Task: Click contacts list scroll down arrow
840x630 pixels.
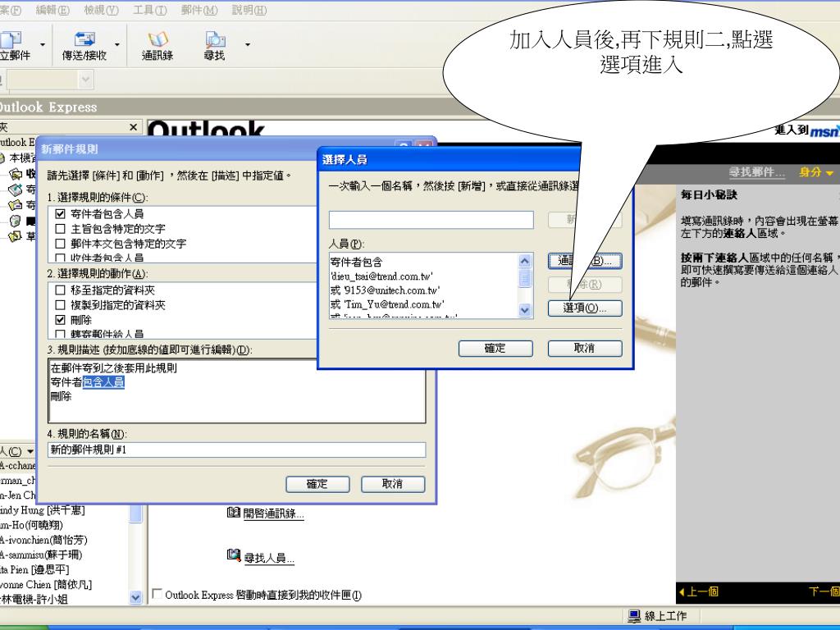Action: click(x=135, y=597)
